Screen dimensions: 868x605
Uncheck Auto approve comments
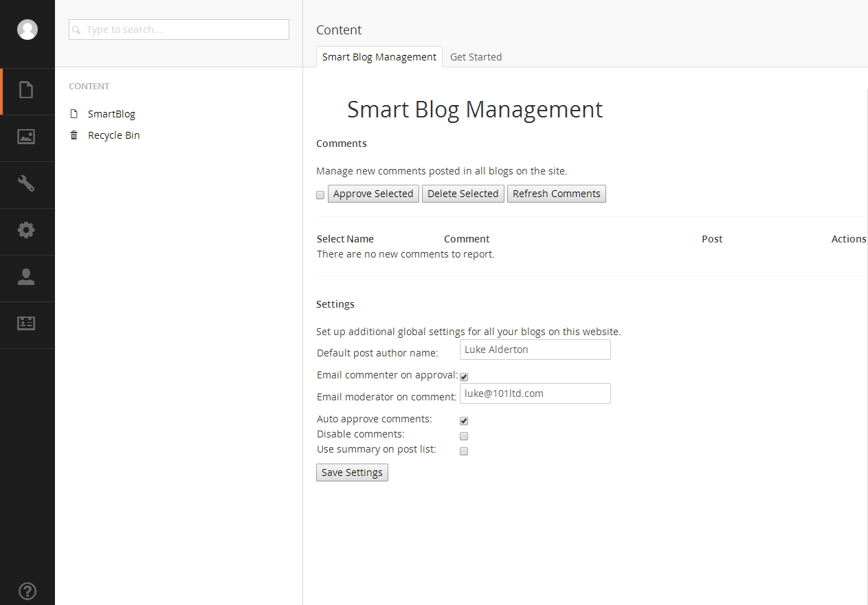click(x=464, y=421)
